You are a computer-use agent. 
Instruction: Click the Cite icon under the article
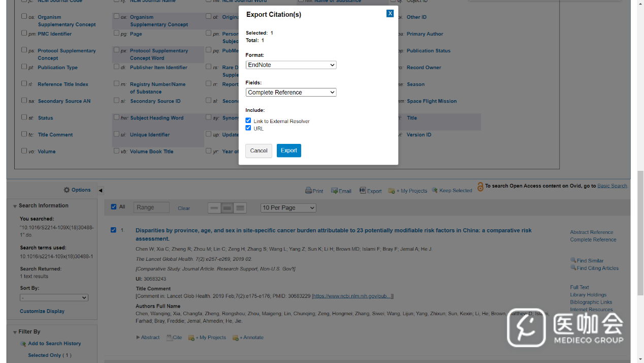click(x=169, y=338)
